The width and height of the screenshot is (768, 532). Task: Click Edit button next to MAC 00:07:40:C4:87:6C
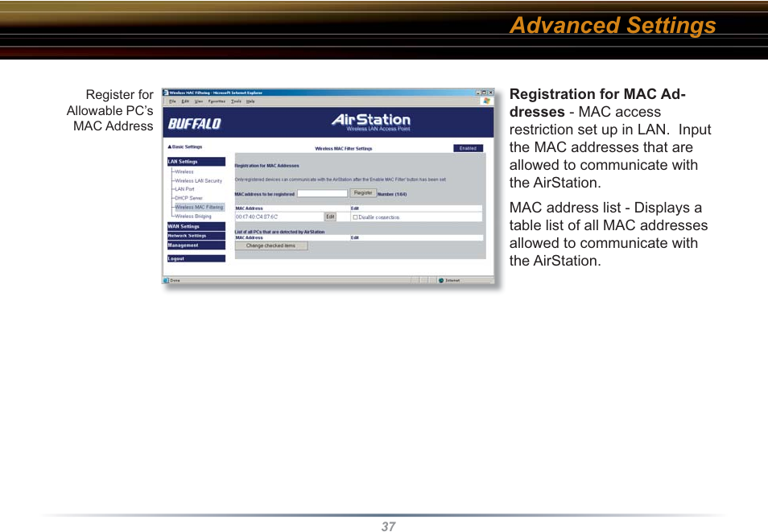click(330, 217)
